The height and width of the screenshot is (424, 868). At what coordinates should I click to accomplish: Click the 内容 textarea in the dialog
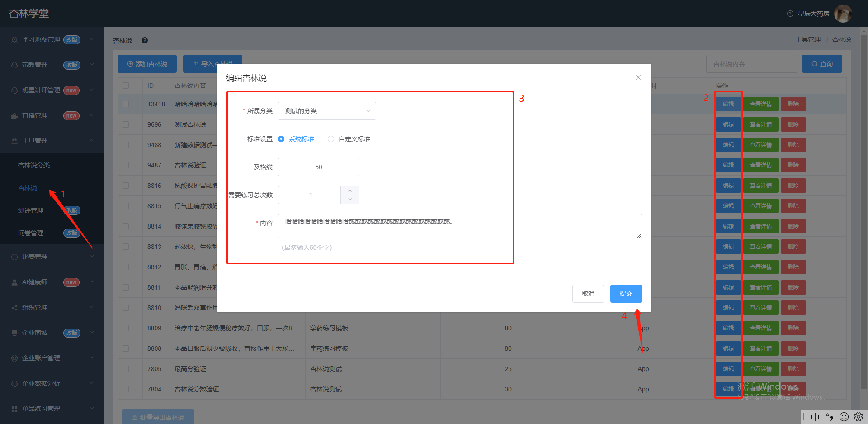click(460, 226)
